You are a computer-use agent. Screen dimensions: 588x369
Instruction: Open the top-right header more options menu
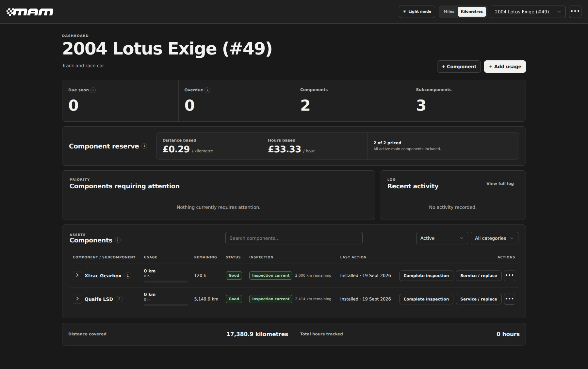[575, 12]
